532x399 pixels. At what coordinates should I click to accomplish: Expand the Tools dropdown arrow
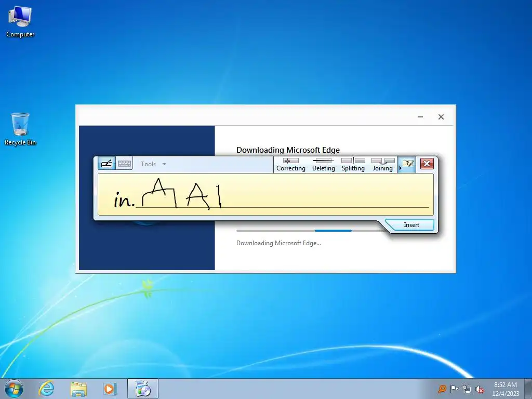[x=164, y=164]
